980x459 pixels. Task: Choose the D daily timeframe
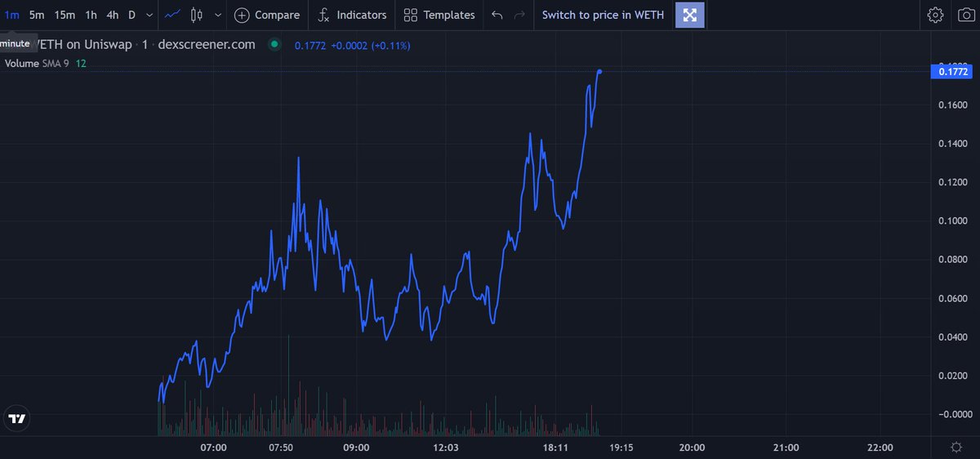click(x=131, y=15)
